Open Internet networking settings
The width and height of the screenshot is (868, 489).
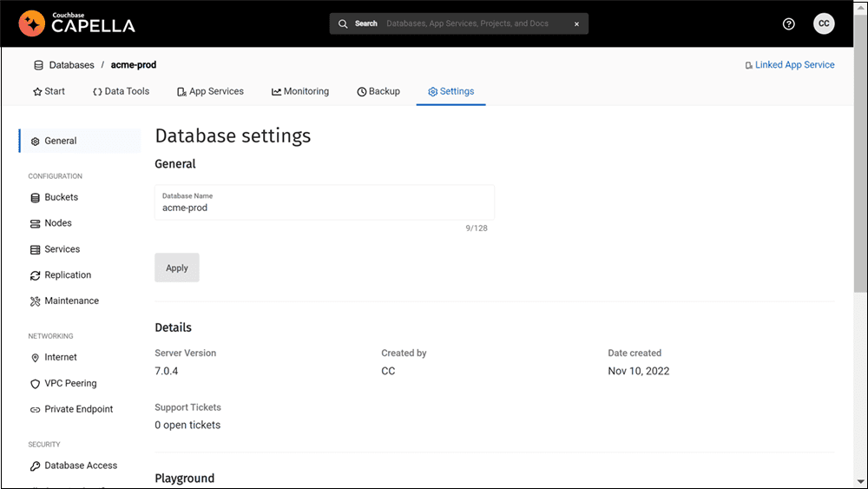tap(61, 357)
